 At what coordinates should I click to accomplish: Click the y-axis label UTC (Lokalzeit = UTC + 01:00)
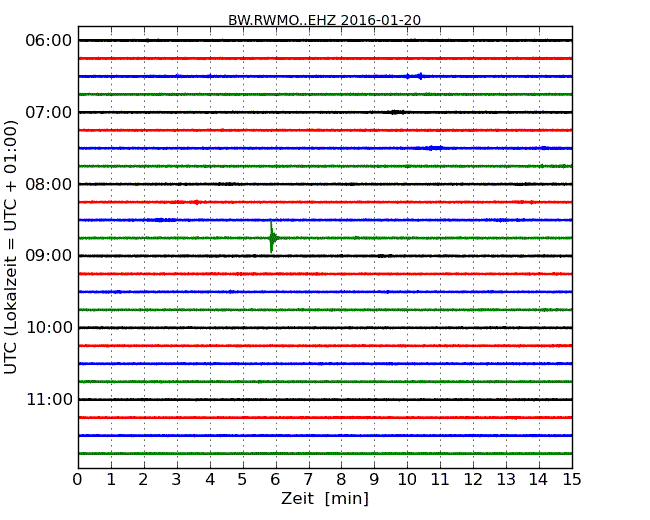tap(11, 247)
